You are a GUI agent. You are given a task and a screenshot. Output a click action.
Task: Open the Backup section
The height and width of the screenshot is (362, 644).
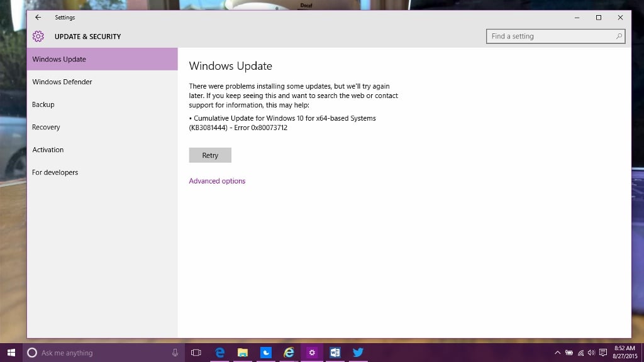pos(103,104)
